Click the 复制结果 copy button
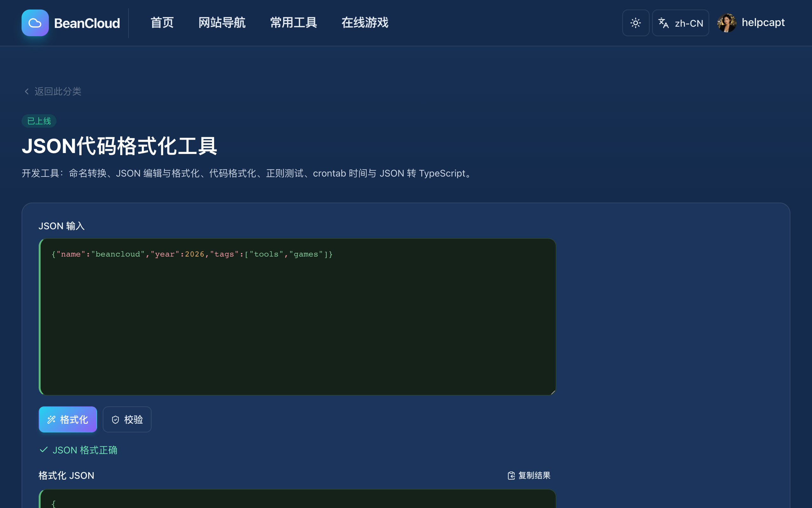The image size is (812, 508). pos(529,475)
